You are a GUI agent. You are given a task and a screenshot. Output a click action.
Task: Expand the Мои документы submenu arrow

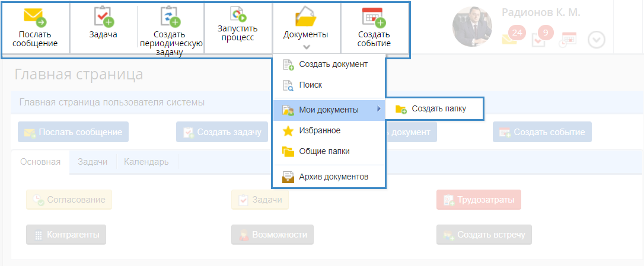378,110
